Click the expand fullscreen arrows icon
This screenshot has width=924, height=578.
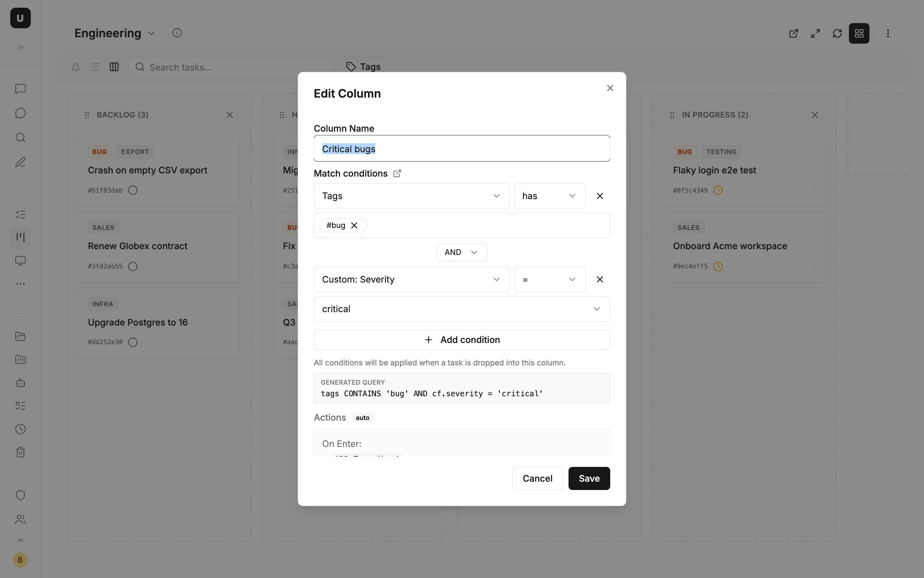(815, 33)
